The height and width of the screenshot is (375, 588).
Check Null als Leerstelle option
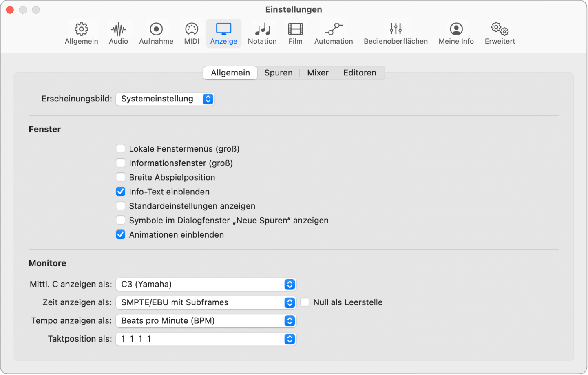click(305, 302)
